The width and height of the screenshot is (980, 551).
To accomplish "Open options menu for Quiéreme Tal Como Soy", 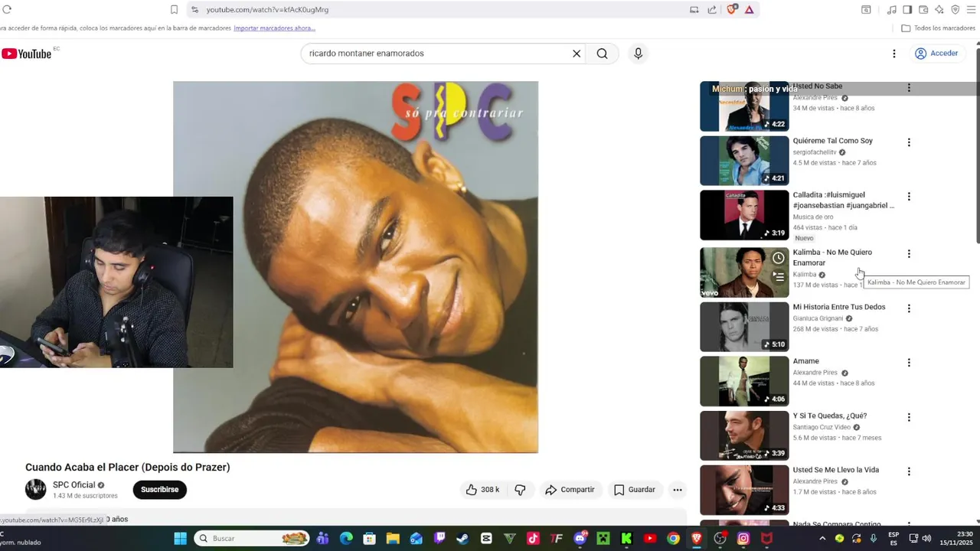I will (x=909, y=142).
